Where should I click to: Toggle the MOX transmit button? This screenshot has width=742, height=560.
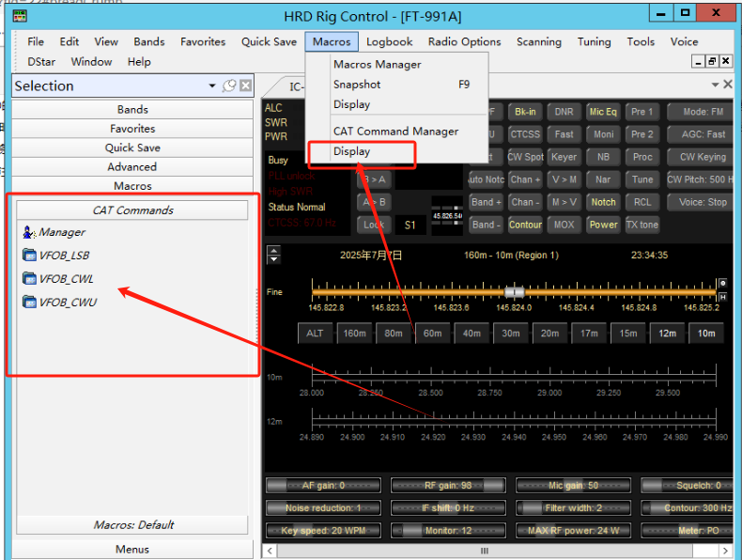pos(564,225)
